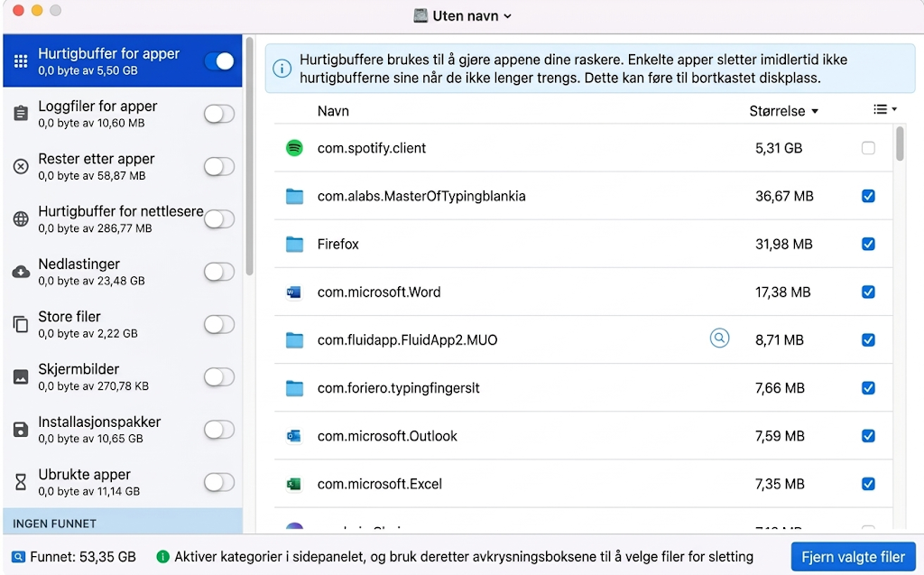Screen dimensions: 924x575
Task: Enable the Rester etter apper switch
Action: (x=219, y=166)
